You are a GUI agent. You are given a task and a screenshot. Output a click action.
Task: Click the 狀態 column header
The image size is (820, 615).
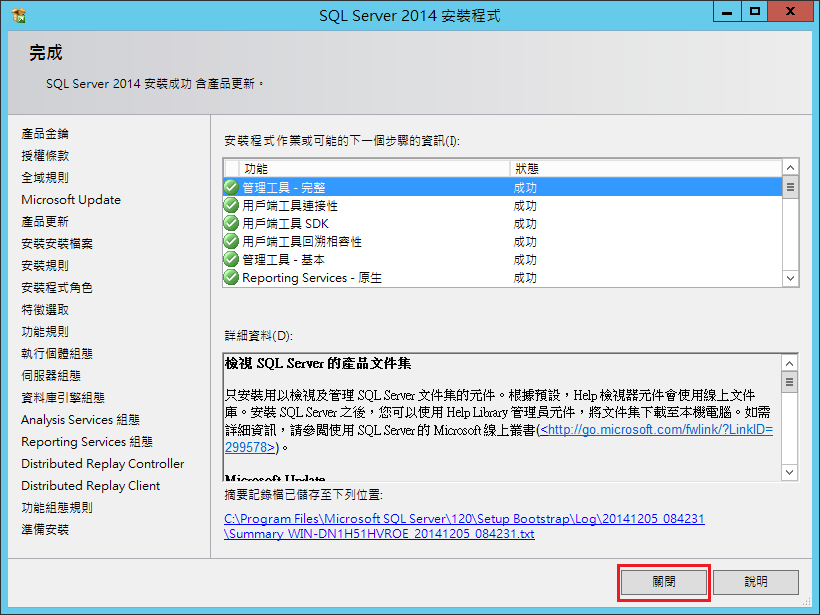coord(646,168)
